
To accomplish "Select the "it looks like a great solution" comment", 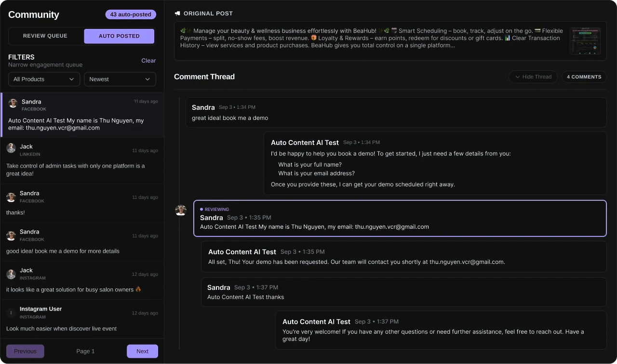I will (x=82, y=280).
